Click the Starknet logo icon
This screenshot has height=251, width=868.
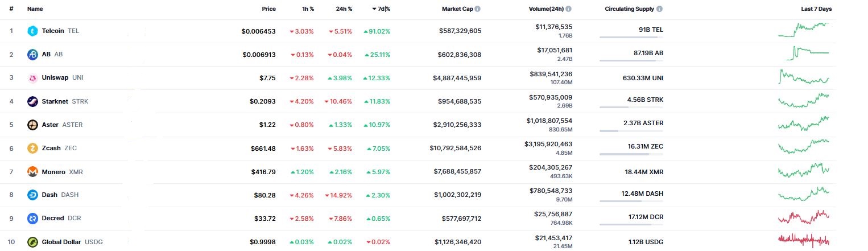pos(32,101)
